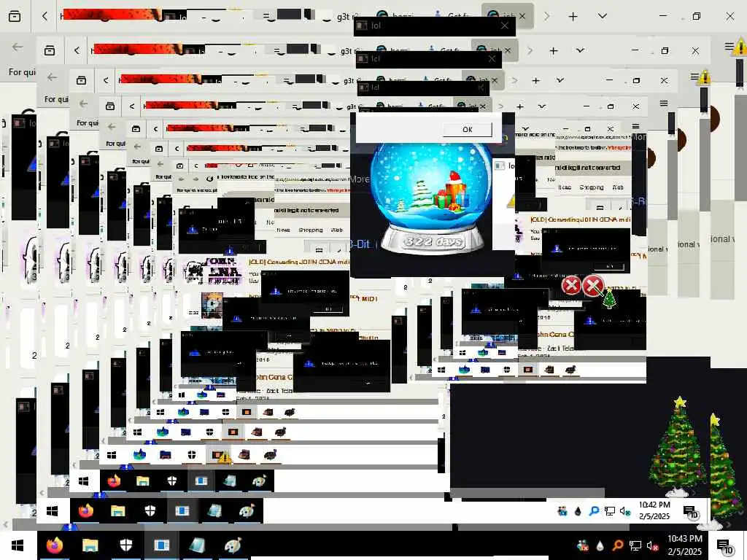Click the 10:42 PM clock in the nested taskbar

(x=654, y=510)
